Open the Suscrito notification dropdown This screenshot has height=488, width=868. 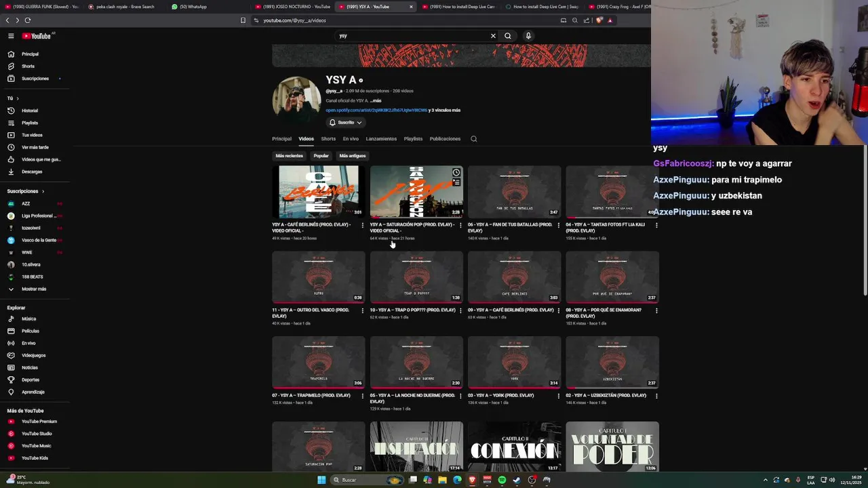click(x=345, y=123)
